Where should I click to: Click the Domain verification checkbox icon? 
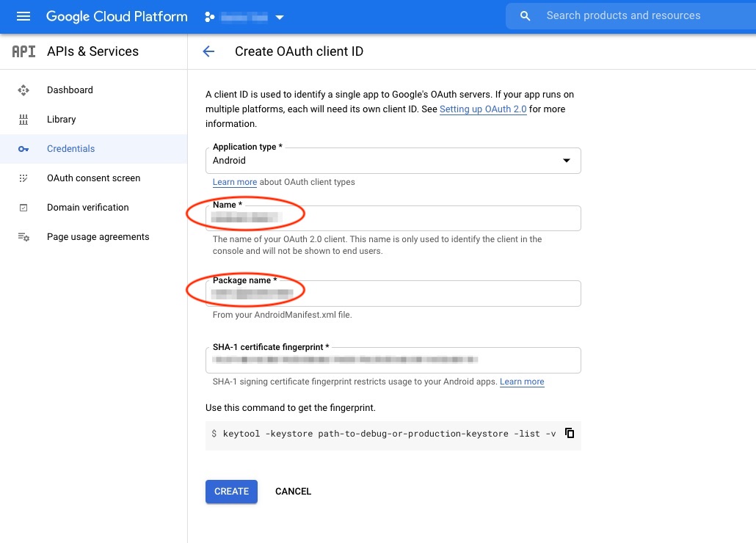coord(23,208)
